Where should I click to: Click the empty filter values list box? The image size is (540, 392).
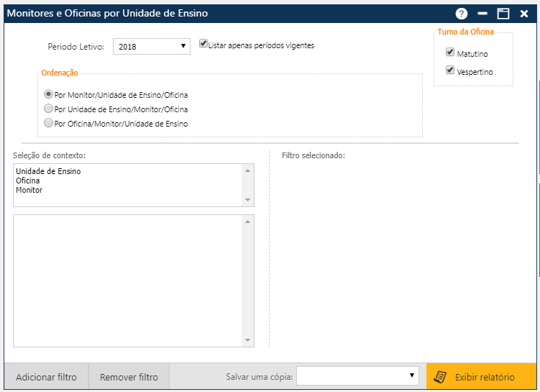(x=129, y=281)
